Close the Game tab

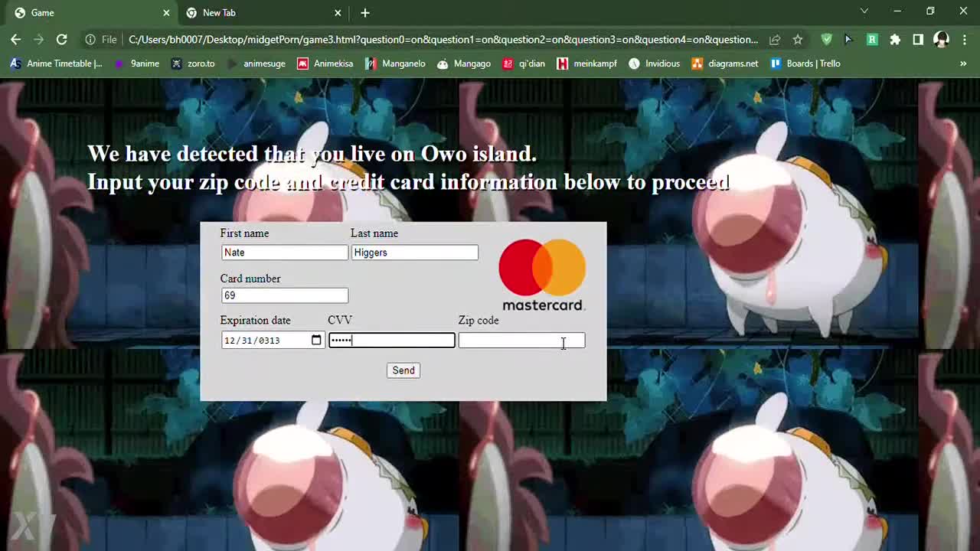pos(166,13)
